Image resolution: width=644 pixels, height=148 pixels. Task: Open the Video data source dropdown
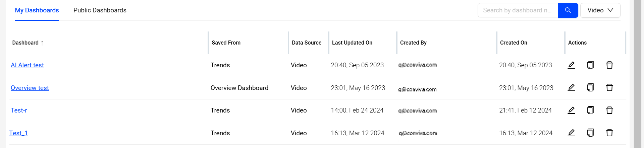point(600,10)
